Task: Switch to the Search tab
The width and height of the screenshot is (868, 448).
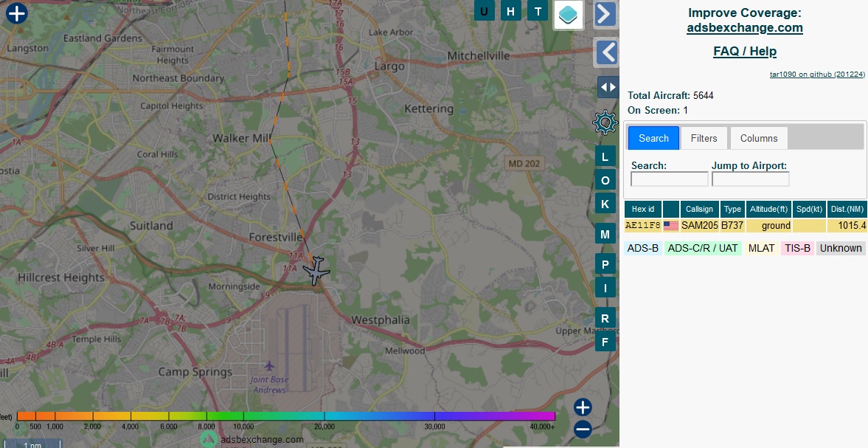Action: [x=653, y=138]
